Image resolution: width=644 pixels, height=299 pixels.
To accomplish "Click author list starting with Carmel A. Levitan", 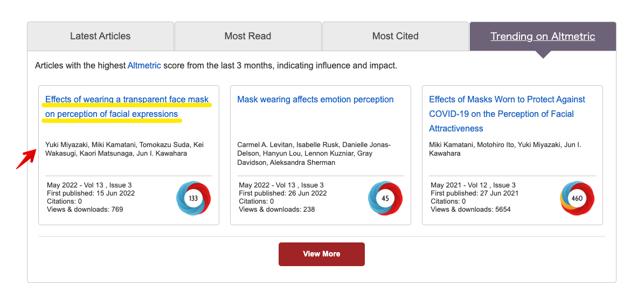I will pyautogui.click(x=314, y=154).
